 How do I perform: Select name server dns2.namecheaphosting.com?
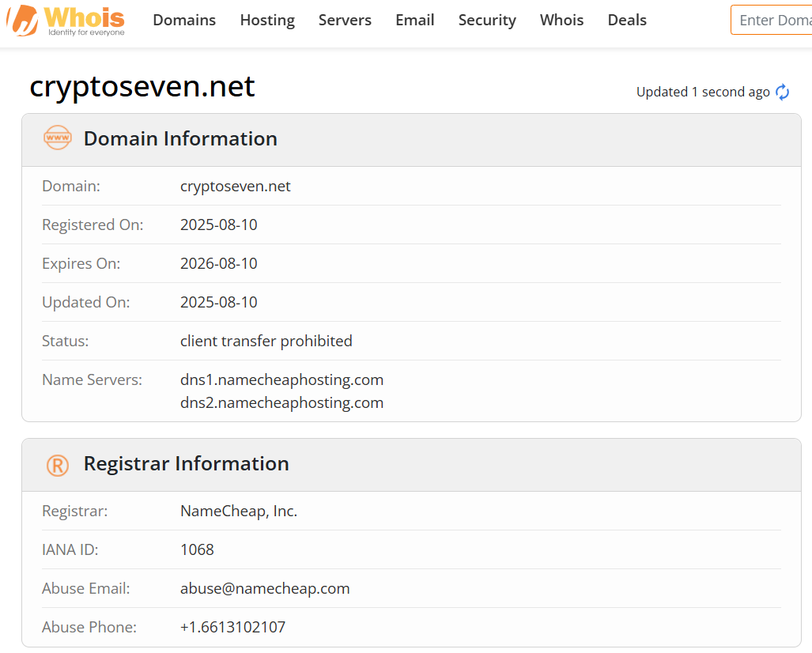(281, 403)
